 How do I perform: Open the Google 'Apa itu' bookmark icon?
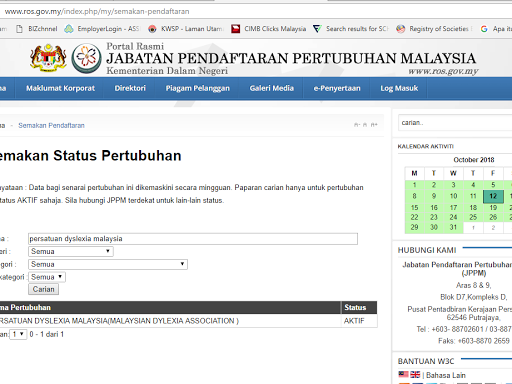[x=484, y=29]
